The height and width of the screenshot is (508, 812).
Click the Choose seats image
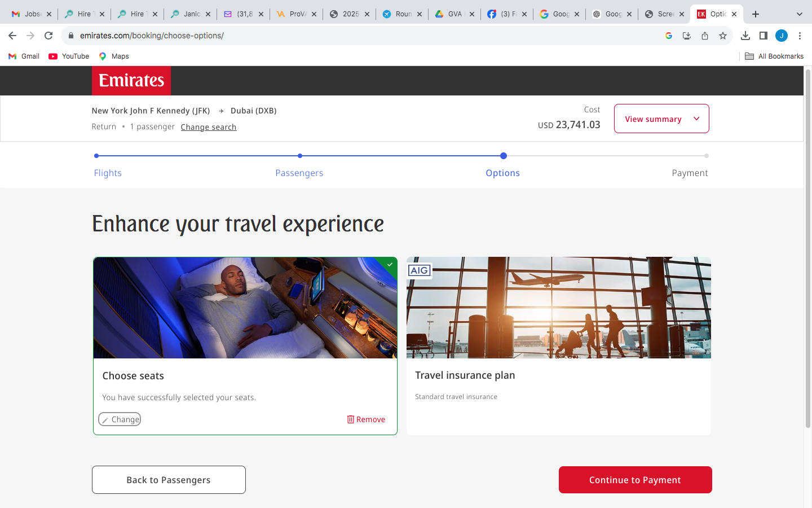pyautogui.click(x=245, y=308)
